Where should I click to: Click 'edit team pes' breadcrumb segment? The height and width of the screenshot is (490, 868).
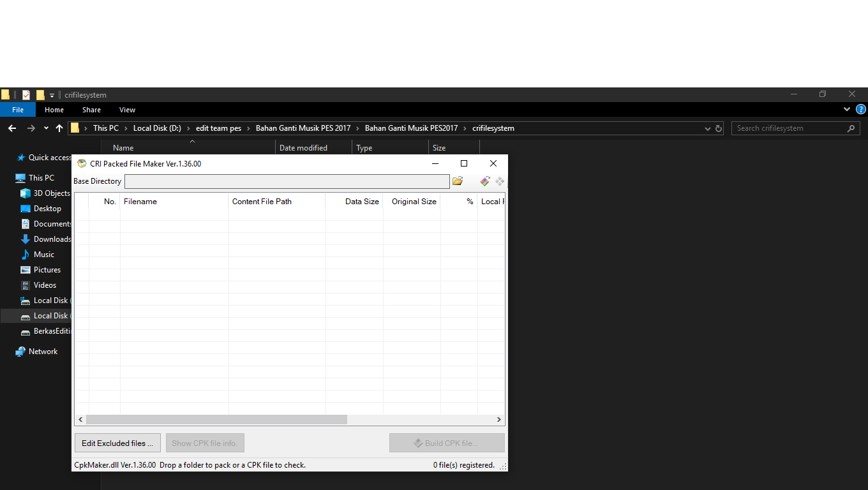pos(218,128)
